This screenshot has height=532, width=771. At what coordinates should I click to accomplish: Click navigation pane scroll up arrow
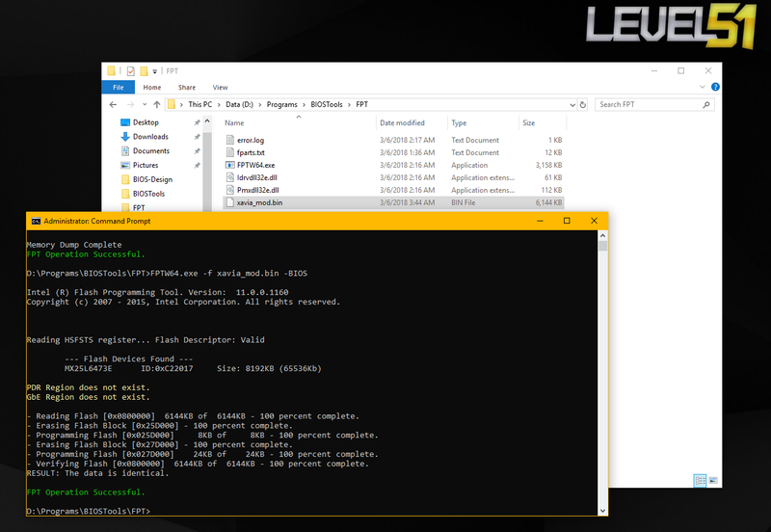pyautogui.click(x=207, y=121)
